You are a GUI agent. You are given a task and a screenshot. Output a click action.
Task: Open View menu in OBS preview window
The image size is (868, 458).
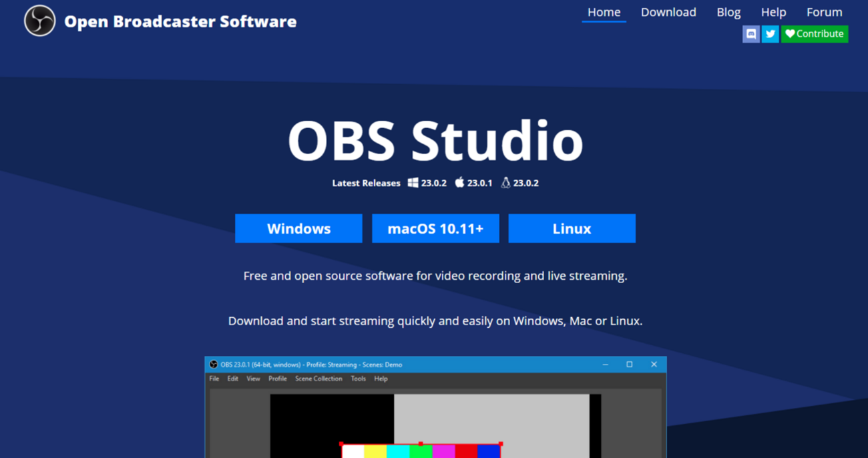click(253, 379)
